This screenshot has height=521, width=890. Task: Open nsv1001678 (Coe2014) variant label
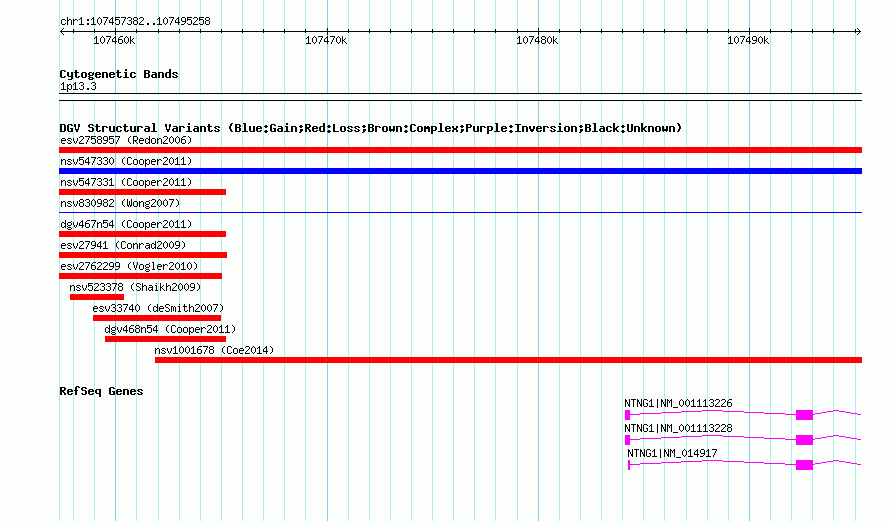[x=214, y=350]
